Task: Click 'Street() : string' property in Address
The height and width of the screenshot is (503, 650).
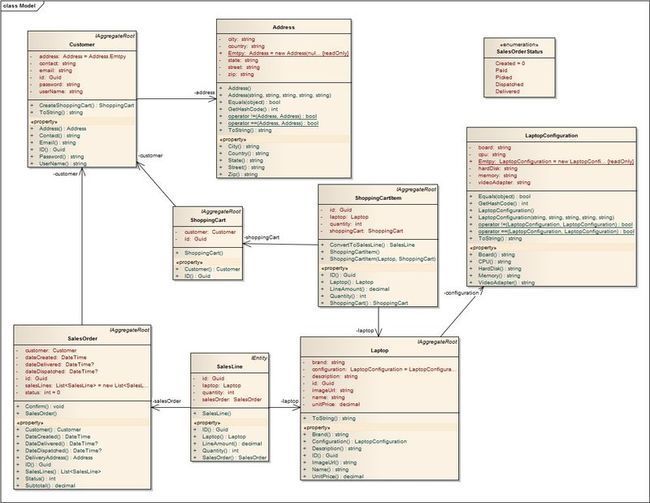Action: pos(246,167)
